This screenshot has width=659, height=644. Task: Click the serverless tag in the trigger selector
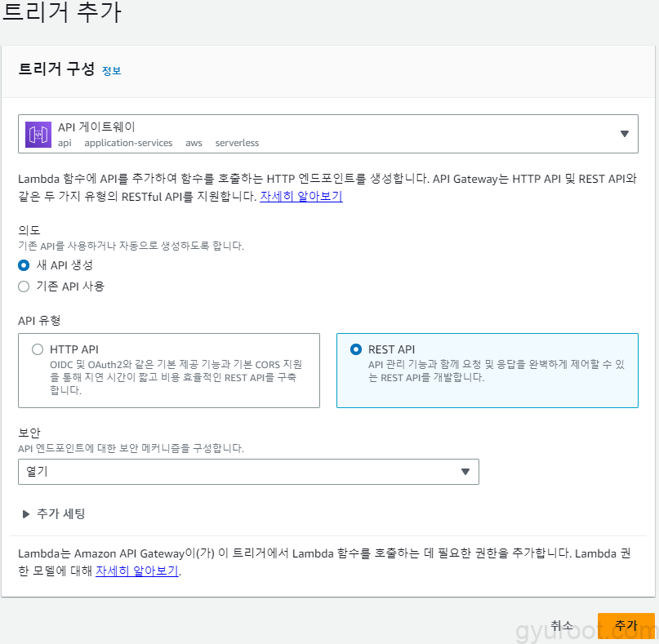click(237, 143)
